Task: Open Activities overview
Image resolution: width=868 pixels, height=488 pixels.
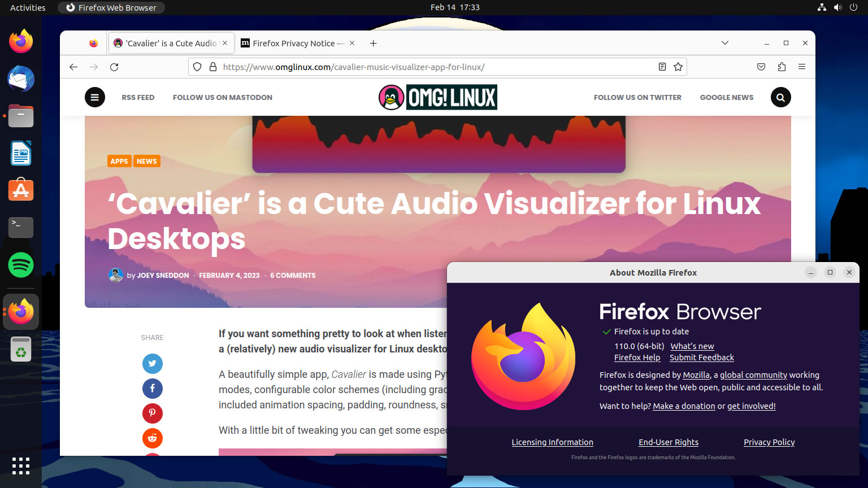Action: [x=28, y=7]
